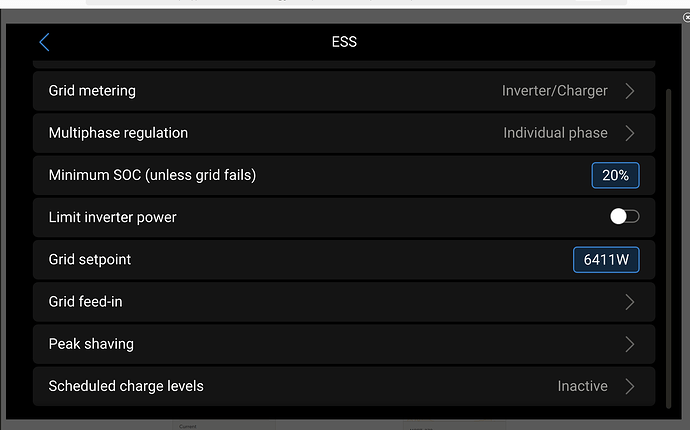This screenshot has height=430, width=690.
Task: Click the Scheduled charge levels label
Action: pyautogui.click(x=126, y=386)
